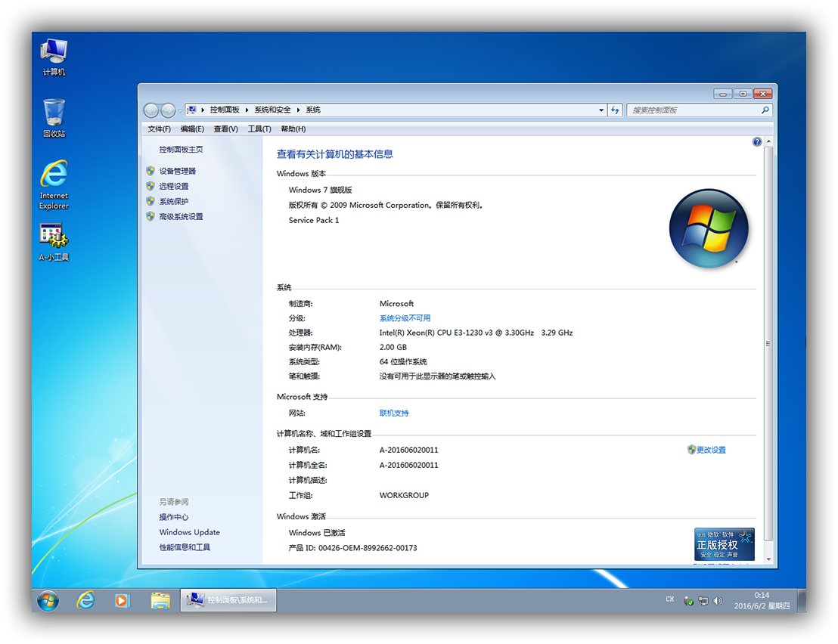Open the recent pages dropdown arrow

point(179,110)
